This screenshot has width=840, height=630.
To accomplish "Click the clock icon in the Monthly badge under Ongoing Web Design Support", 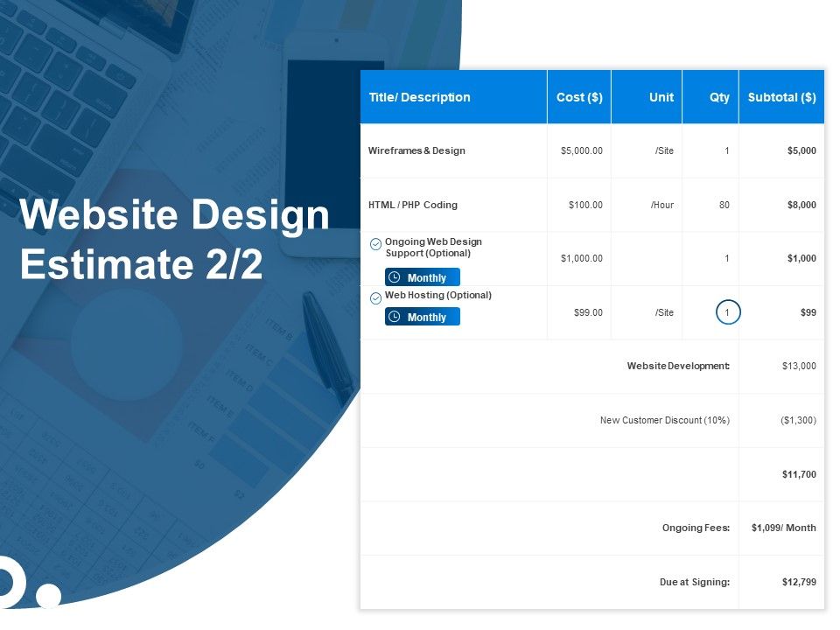I will coord(395,277).
